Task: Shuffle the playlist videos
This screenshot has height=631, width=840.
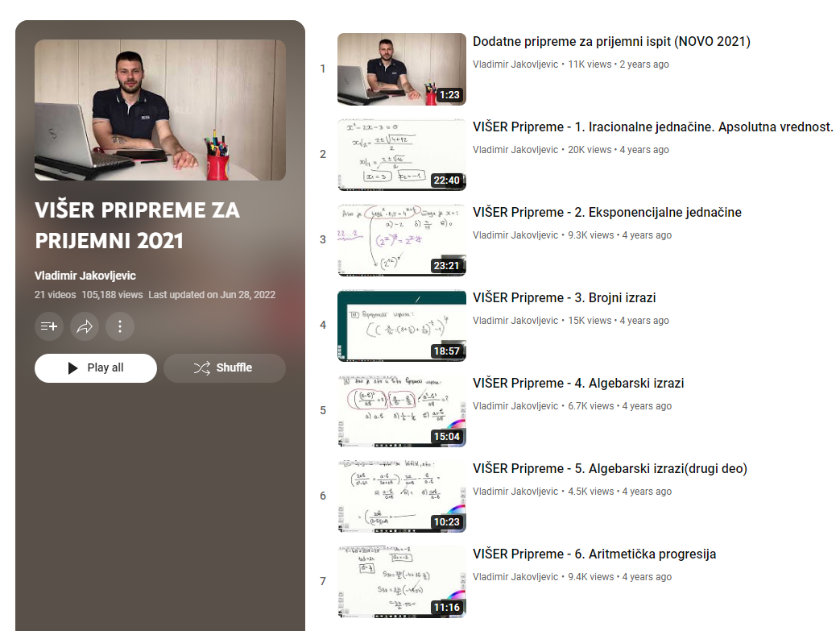Action: (x=225, y=367)
